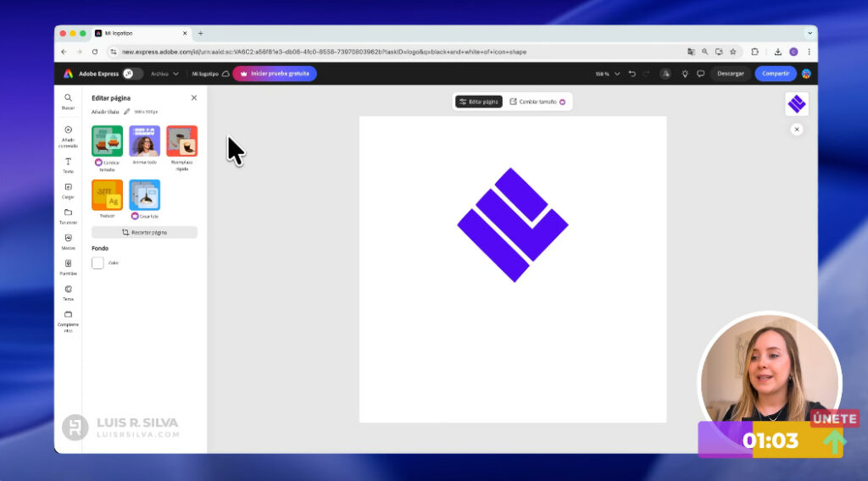The image size is (868, 481).
Task: Open the Archivo dropdown menu
Action: [x=164, y=74]
